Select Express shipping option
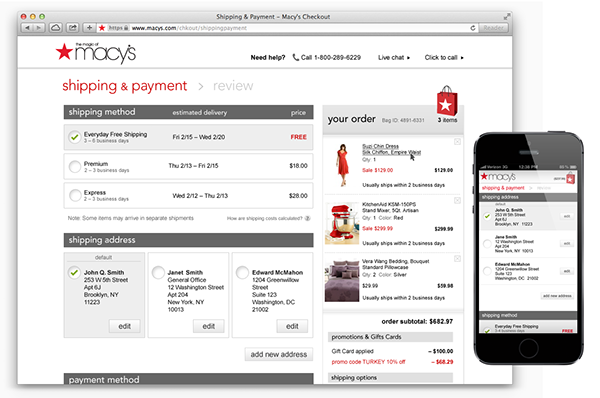 pos(75,196)
